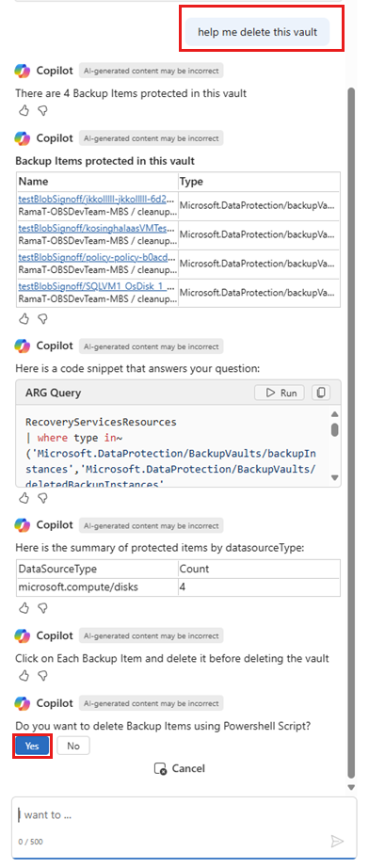This screenshot has height=868, width=369.
Task: Dislike the 'Click on Each Backup Item' reply
Action: tap(42, 675)
